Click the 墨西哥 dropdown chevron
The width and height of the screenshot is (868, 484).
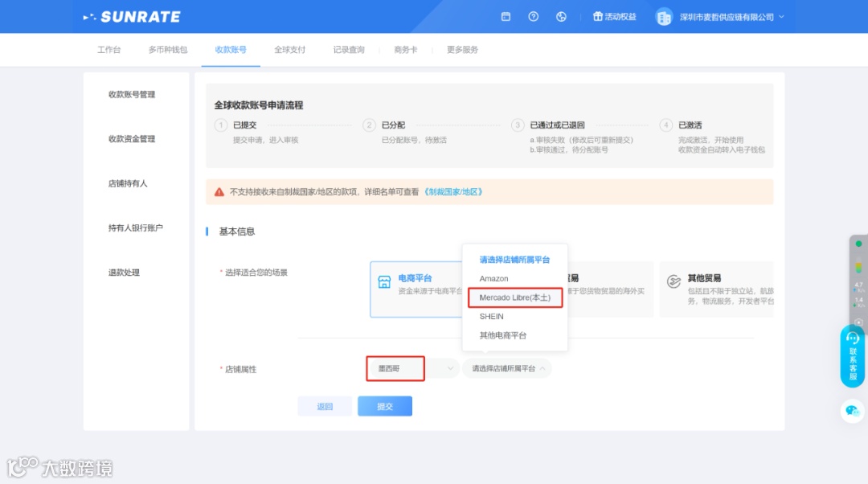tap(450, 368)
